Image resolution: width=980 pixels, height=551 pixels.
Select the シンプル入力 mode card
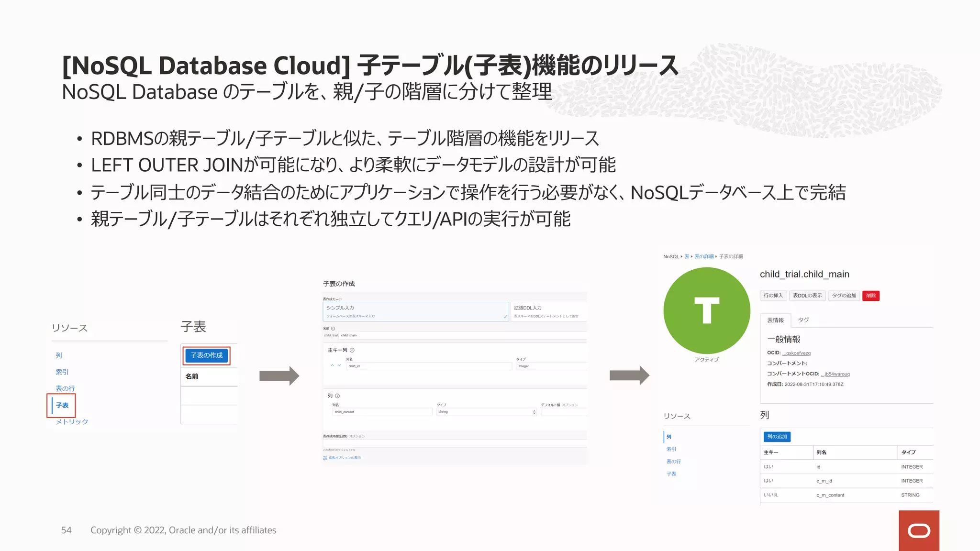pos(415,311)
